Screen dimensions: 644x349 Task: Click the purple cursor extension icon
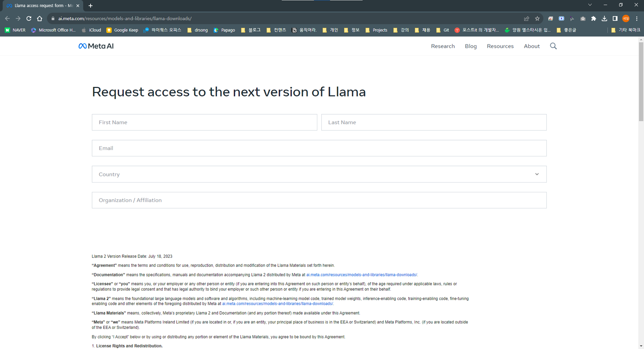[x=572, y=19]
